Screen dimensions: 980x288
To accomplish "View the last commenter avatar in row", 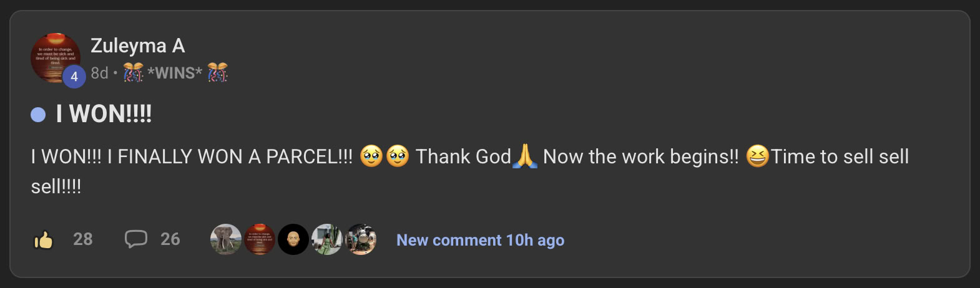I will pyautogui.click(x=361, y=239).
